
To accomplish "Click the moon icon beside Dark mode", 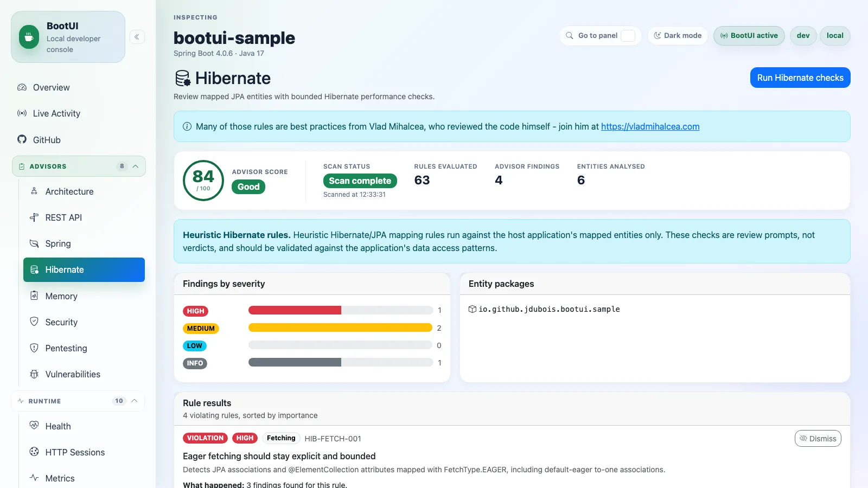I will point(658,36).
